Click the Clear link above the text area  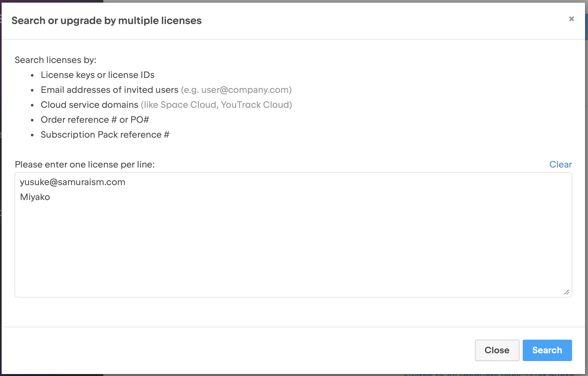click(x=560, y=165)
